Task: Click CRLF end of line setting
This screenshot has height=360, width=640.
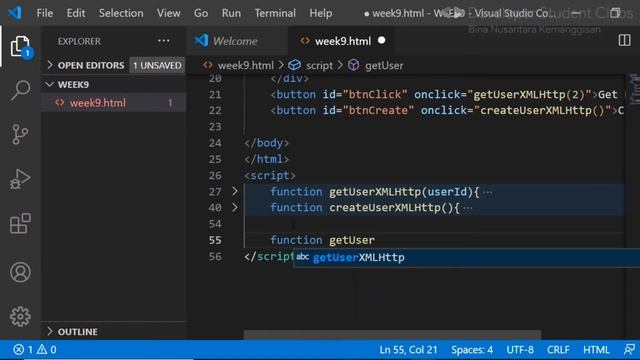Action: click(558, 350)
